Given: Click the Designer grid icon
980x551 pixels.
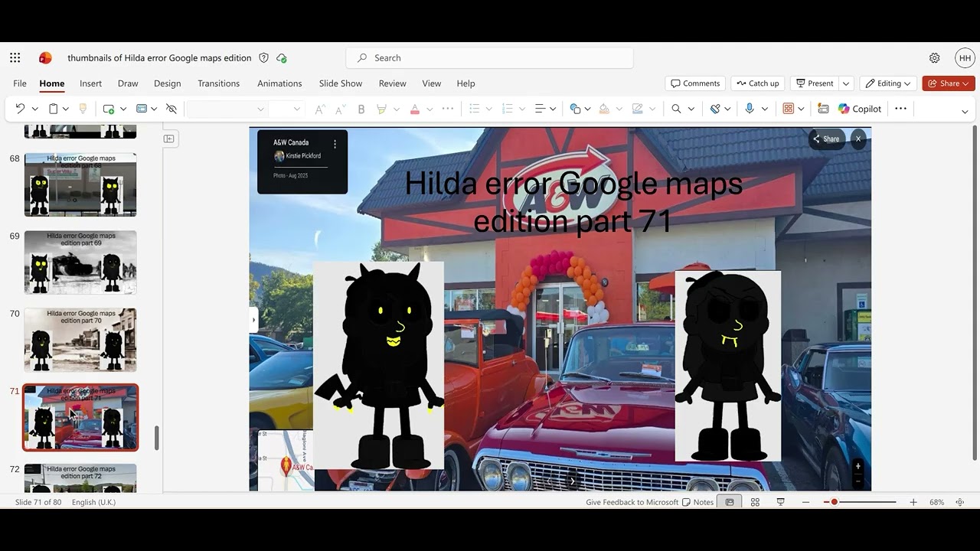Looking at the screenshot, I should tap(789, 109).
